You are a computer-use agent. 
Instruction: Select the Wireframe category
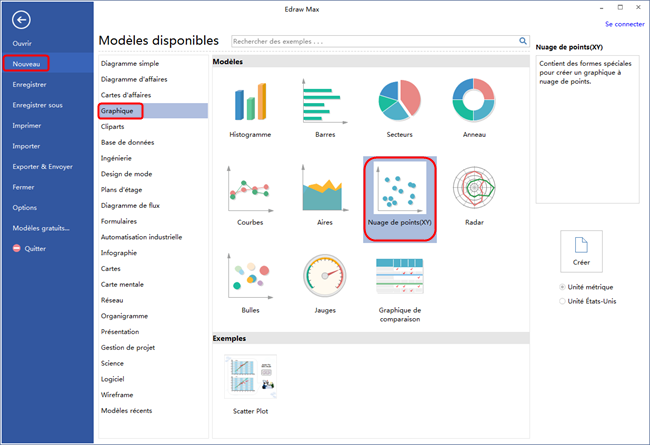coord(117,394)
